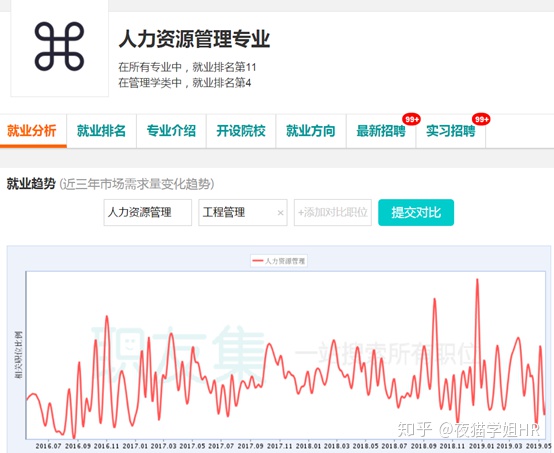Switch to the 就业排名 tab
Viewport: 554px width, 453px height.
click(101, 131)
